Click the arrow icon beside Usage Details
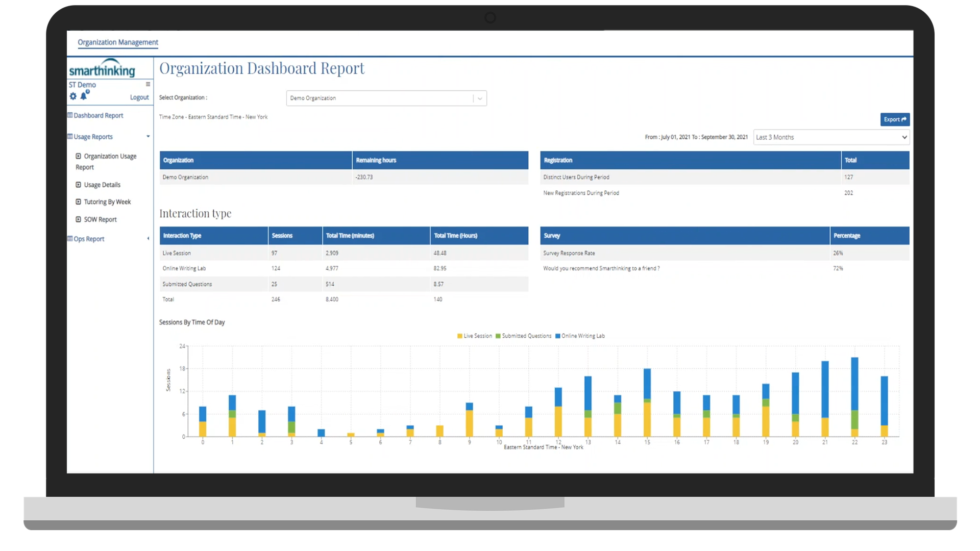 78,185
